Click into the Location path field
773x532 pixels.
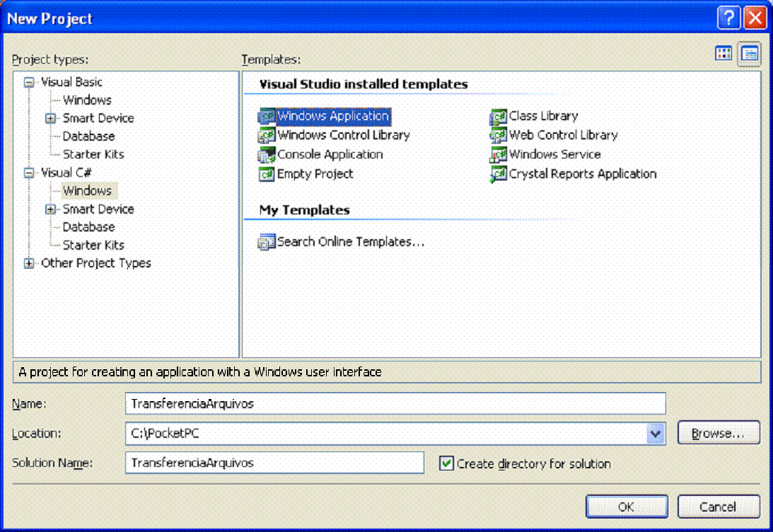point(386,434)
